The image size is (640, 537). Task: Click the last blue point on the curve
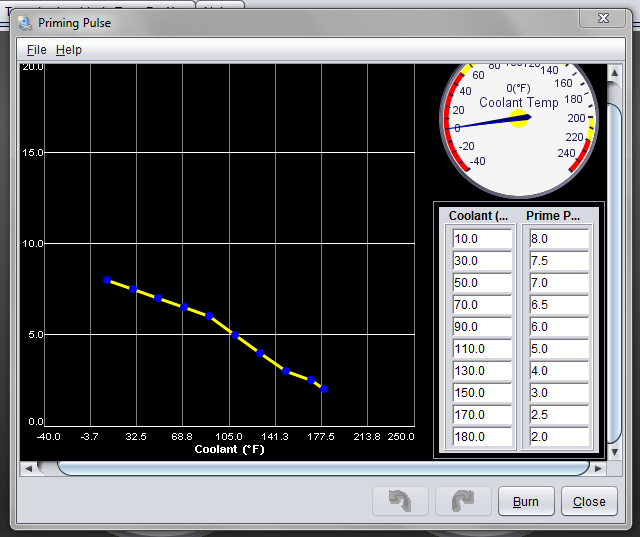click(324, 389)
